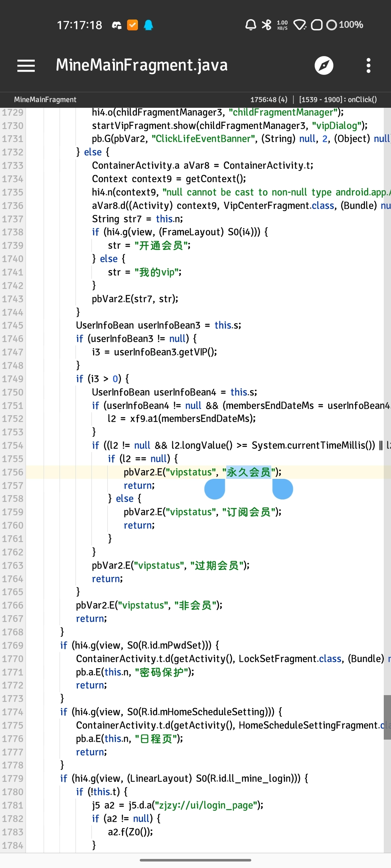Tap the orange checkmark notification icon

133,25
